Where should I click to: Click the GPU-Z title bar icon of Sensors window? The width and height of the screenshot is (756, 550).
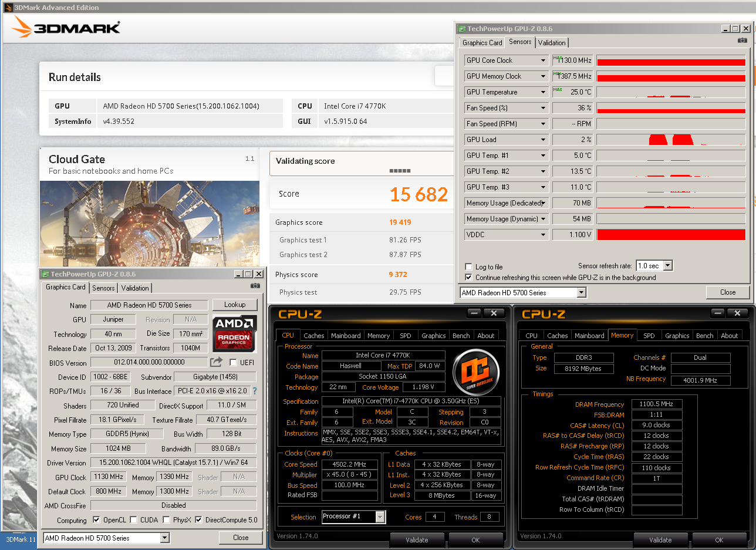(462, 28)
